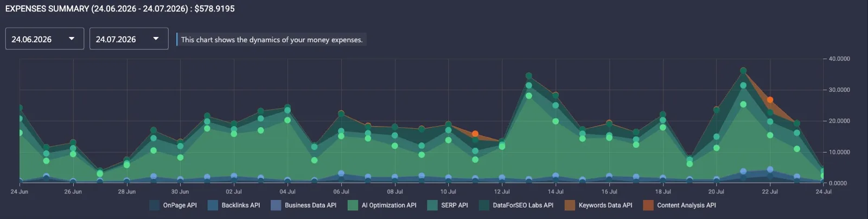Screen dimensions: 868x219
Task: Click the 10 Jul x-axis label
Action: tap(448, 192)
